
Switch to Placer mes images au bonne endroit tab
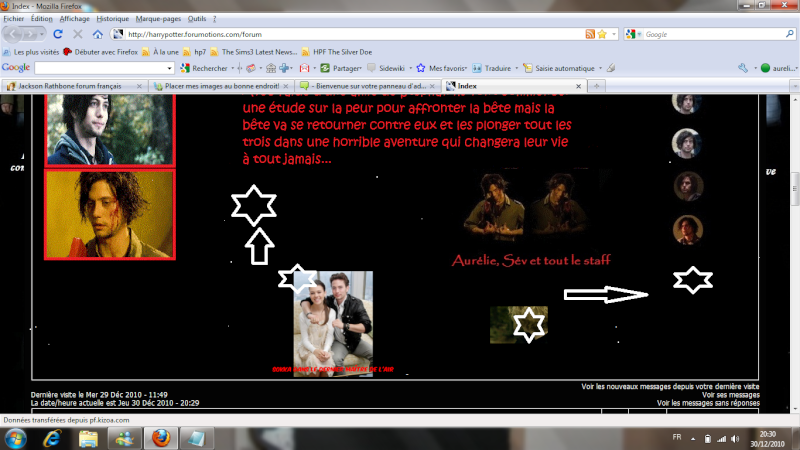221,86
